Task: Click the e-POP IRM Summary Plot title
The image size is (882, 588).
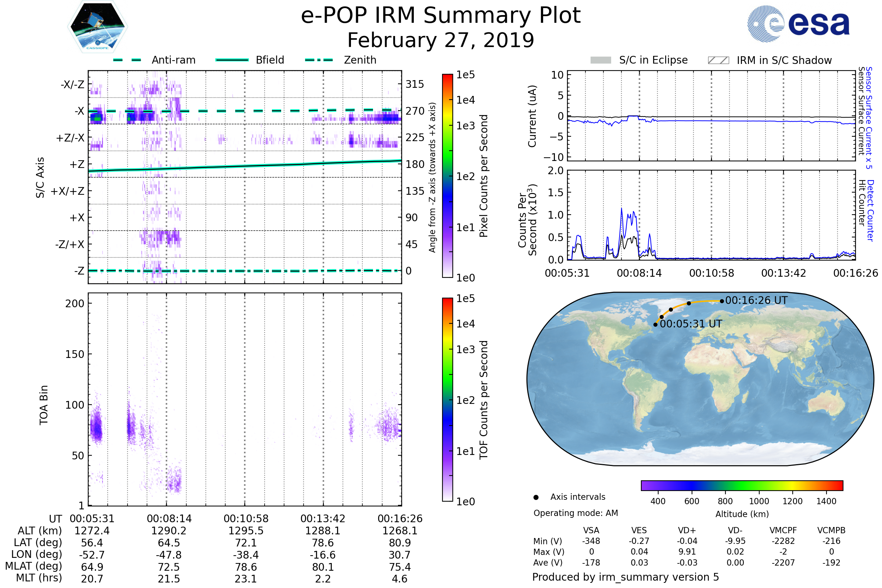Action: (441, 16)
